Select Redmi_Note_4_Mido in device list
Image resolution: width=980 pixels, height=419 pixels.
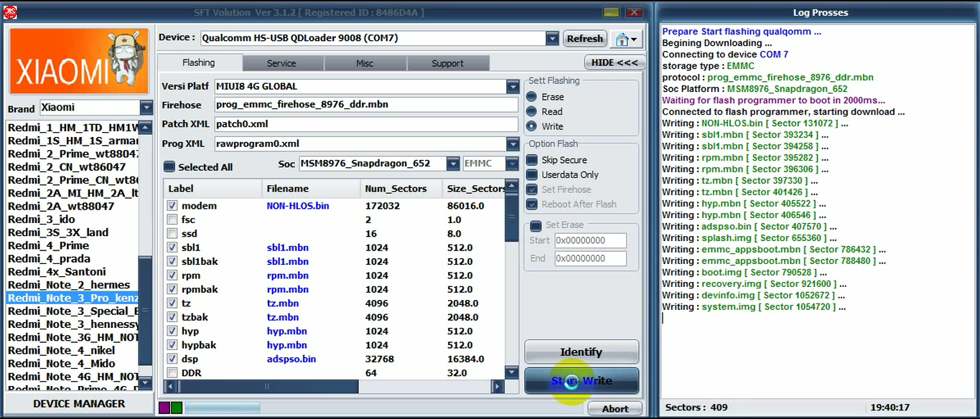pyautogui.click(x=73, y=363)
